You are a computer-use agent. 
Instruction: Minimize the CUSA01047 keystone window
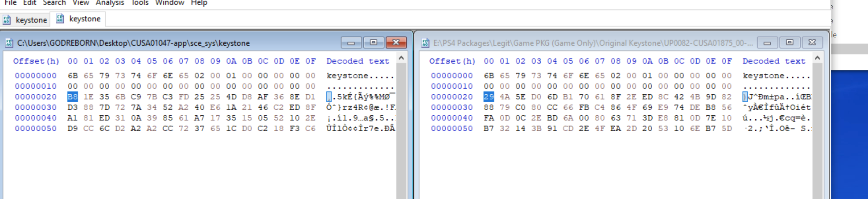click(x=351, y=42)
